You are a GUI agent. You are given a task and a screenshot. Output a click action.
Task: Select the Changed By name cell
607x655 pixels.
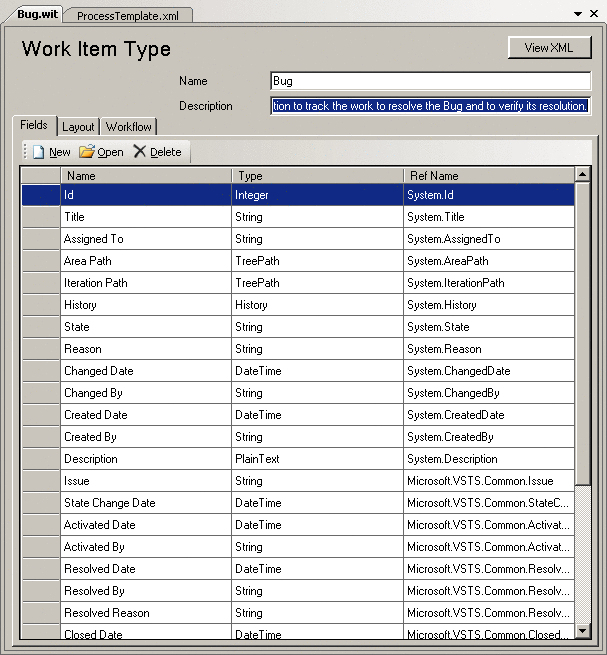click(x=146, y=393)
